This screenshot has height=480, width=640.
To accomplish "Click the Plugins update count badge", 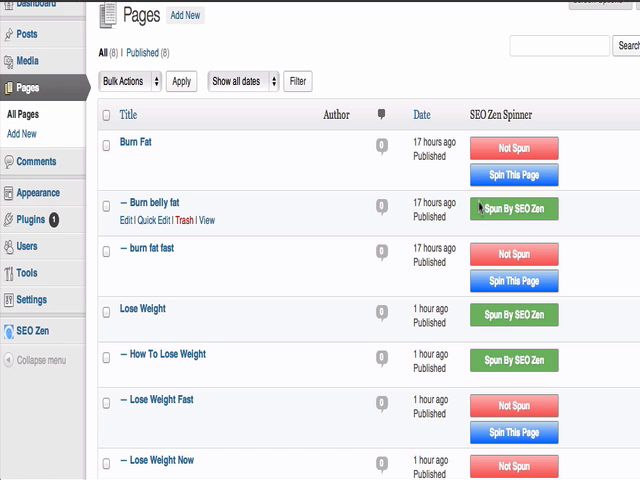I will [54, 220].
